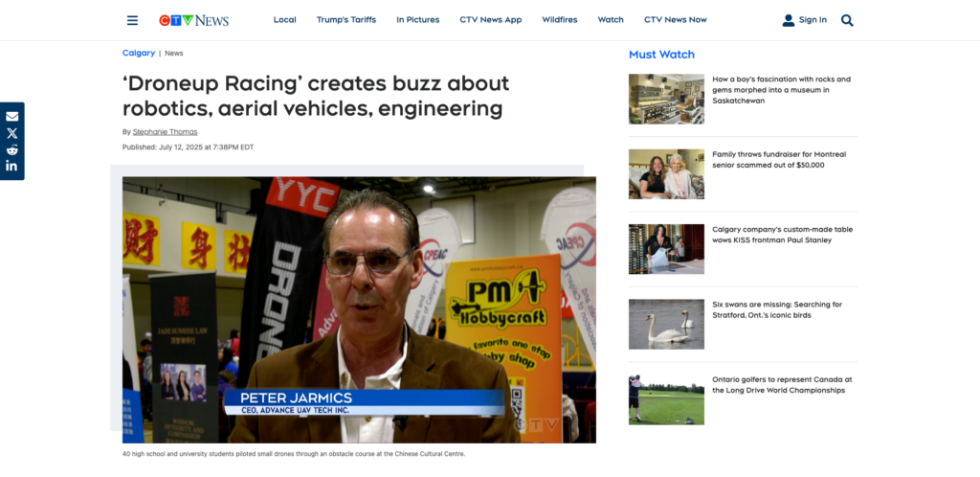
Task: Open Ontario golfers Long Drive headline
Action: (x=782, y=385)
